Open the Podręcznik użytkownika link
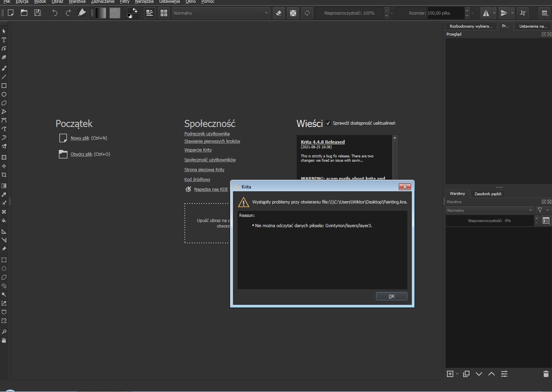 (207, 134)
